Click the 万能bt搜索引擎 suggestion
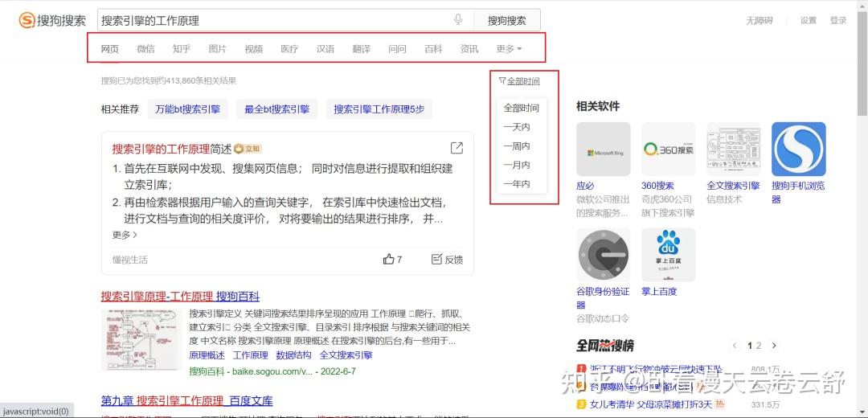The width and height of the screenshot is (868, 418). 187,109
